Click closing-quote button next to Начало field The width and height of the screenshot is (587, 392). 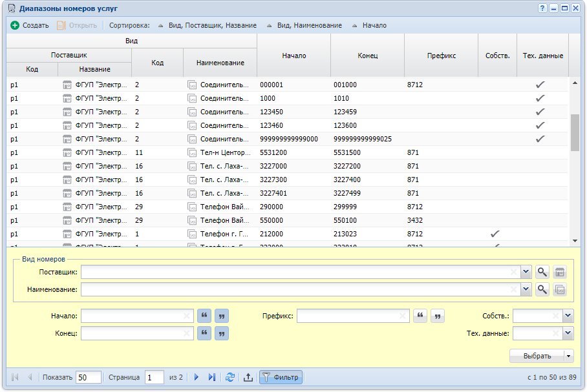coord(222,316)
